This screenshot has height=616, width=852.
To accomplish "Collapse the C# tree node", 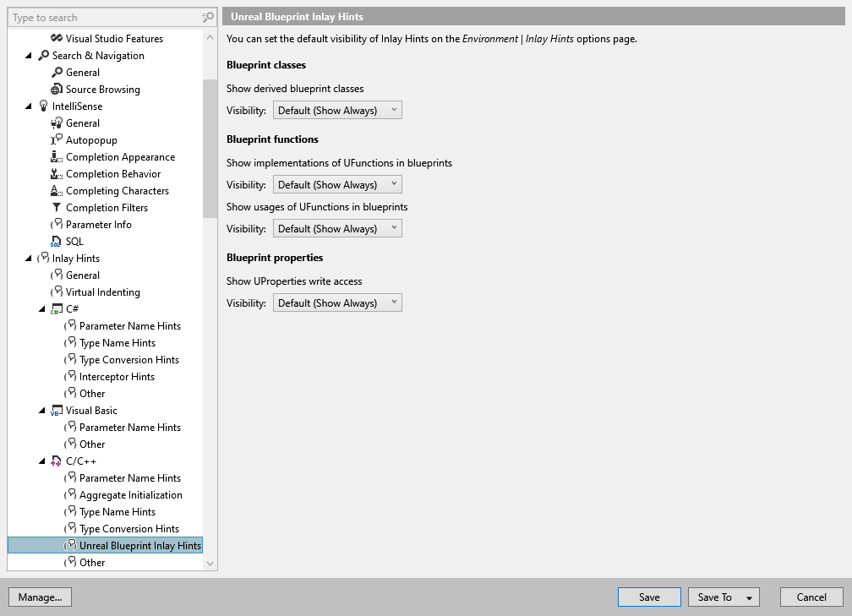I will click(x=42, y=308).
